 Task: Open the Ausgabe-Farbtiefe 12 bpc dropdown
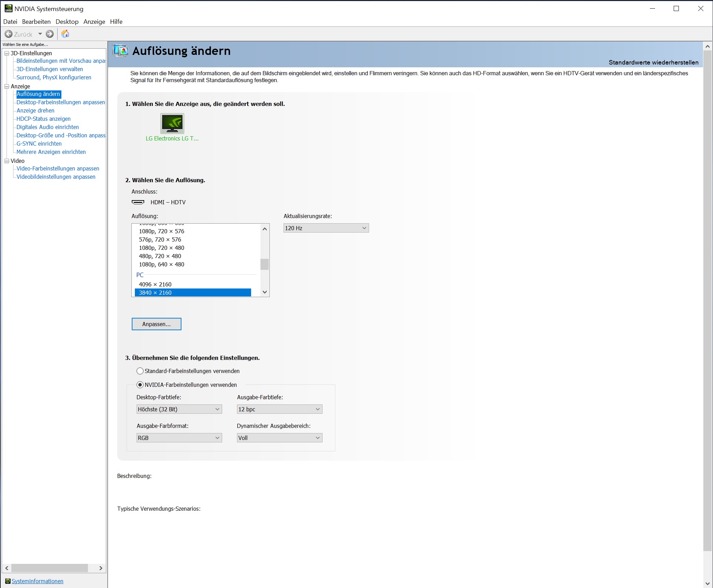tap(279, 409)
